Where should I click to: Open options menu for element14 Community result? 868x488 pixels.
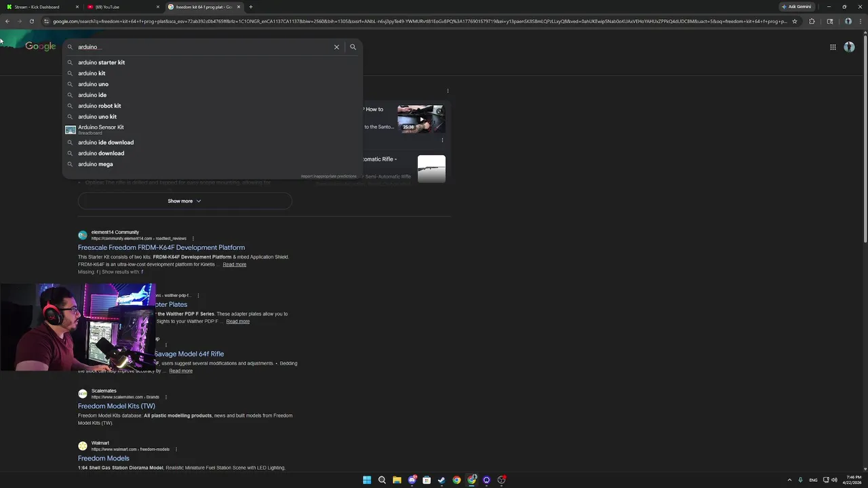[x=193, y=239]
